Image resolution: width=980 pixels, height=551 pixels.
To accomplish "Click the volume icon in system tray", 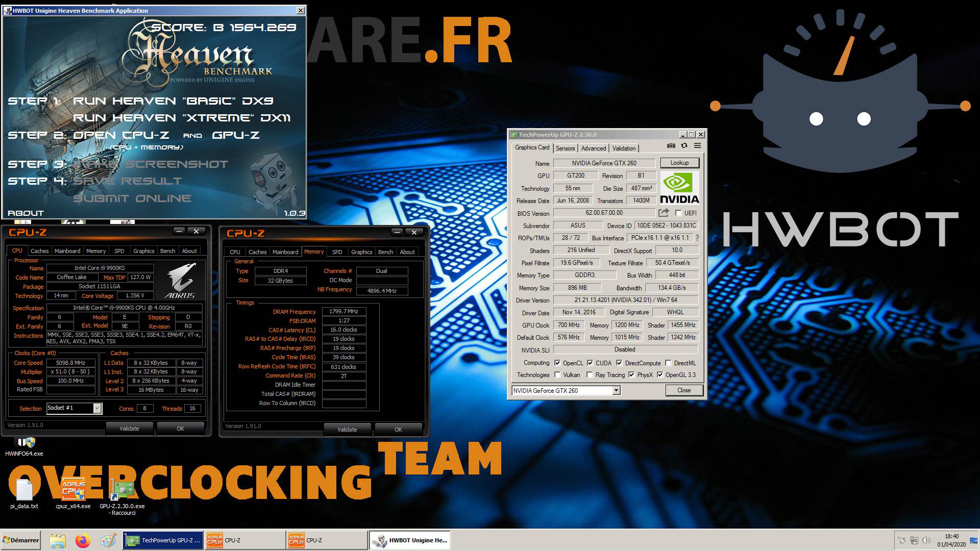I will pos(926,540).
